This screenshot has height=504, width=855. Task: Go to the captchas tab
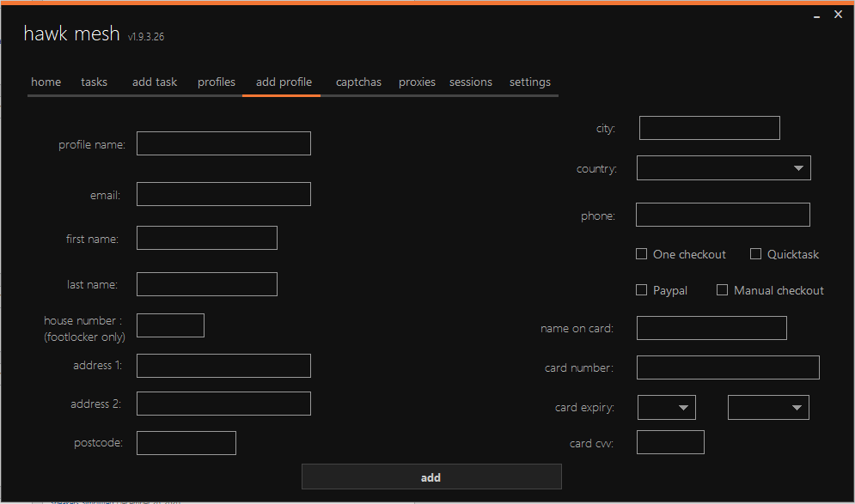click(358, 82)
